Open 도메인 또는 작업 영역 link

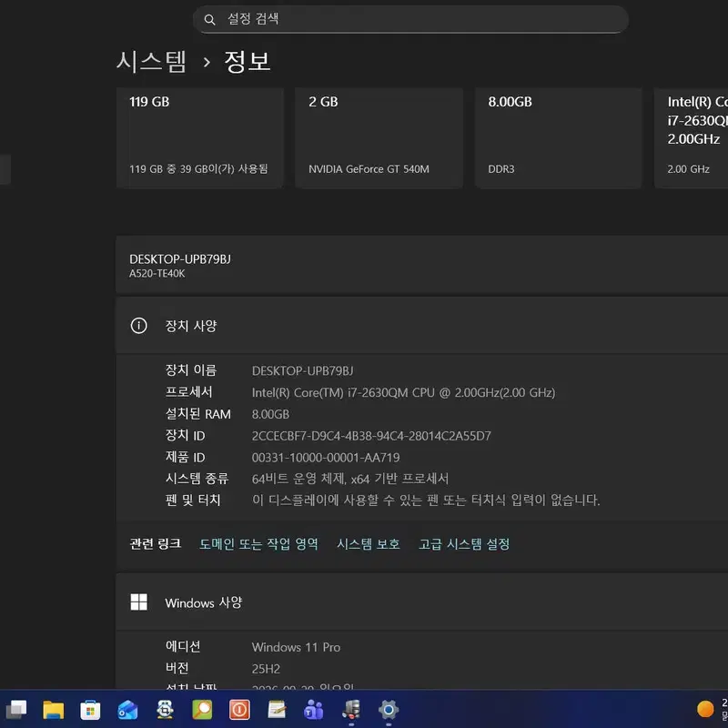[258, 543]
